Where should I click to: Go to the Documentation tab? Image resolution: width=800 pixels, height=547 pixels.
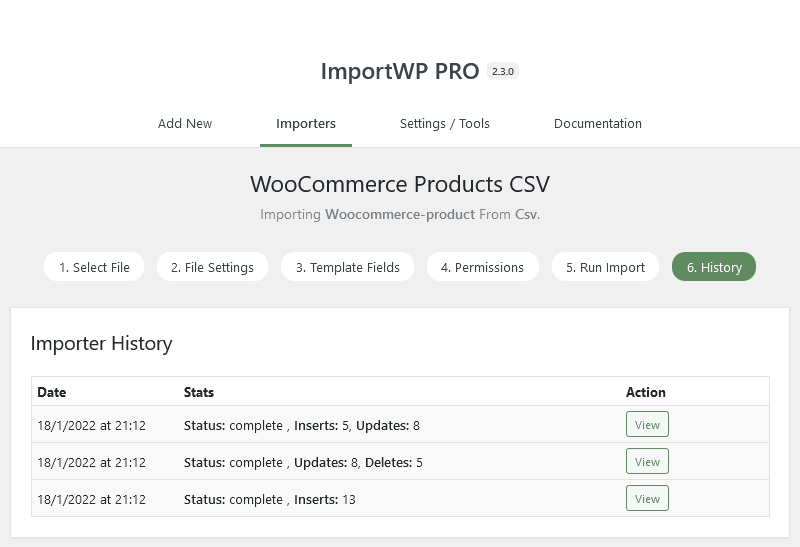(x=597, y=123)
